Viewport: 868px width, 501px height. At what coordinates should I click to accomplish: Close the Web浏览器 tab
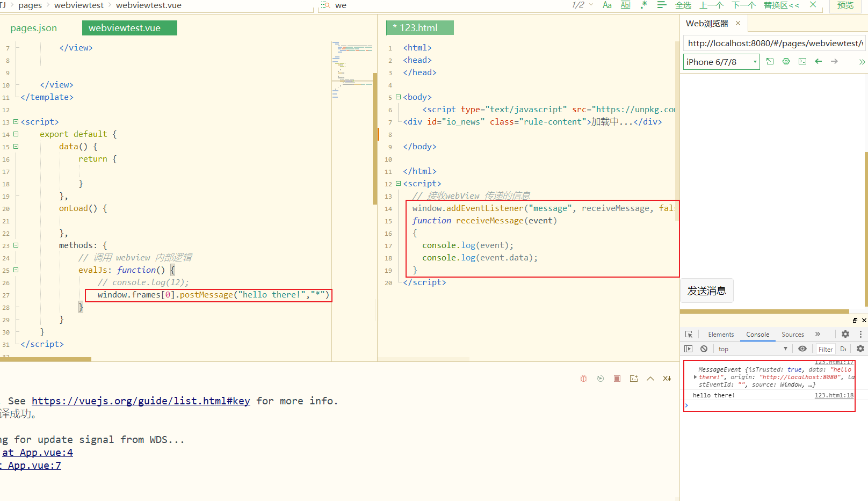(x=738, y=23)
